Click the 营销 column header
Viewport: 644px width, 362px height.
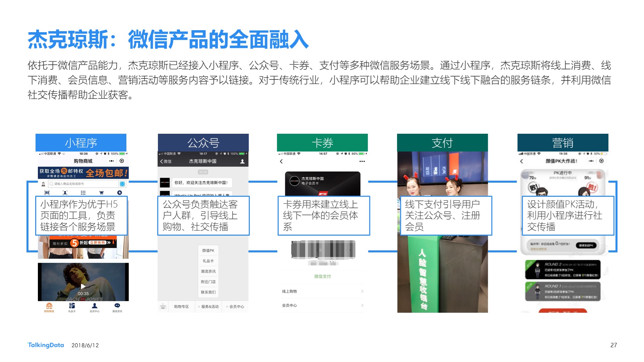coord(563,143)
